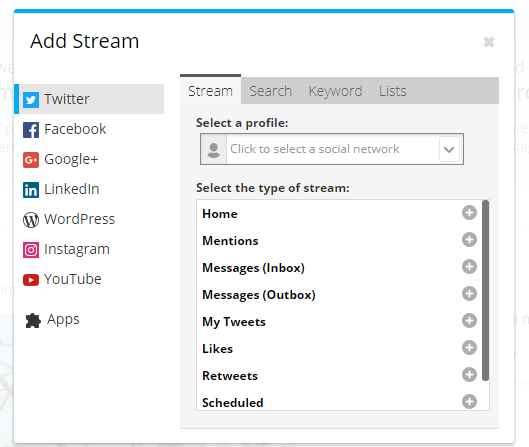
Task: Click the LinkedIn logo icon
Action: [31, 190]
